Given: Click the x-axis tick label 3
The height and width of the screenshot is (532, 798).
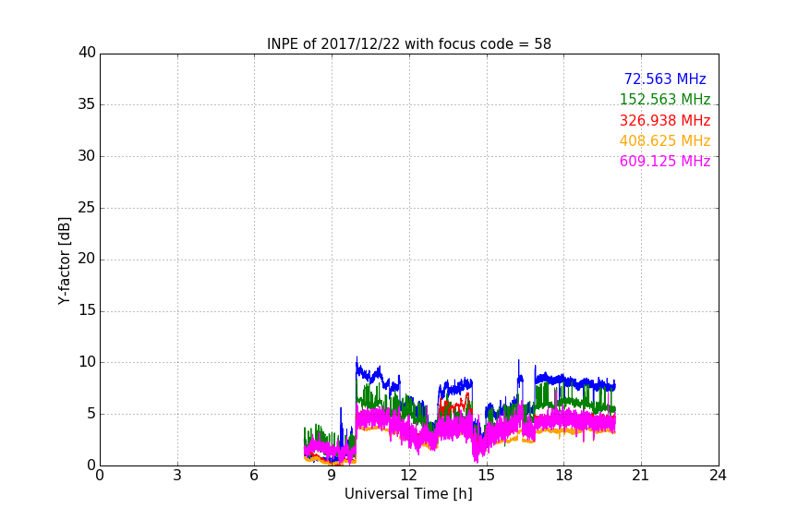Looking at the screenshot, I should [x=177, y=476].
